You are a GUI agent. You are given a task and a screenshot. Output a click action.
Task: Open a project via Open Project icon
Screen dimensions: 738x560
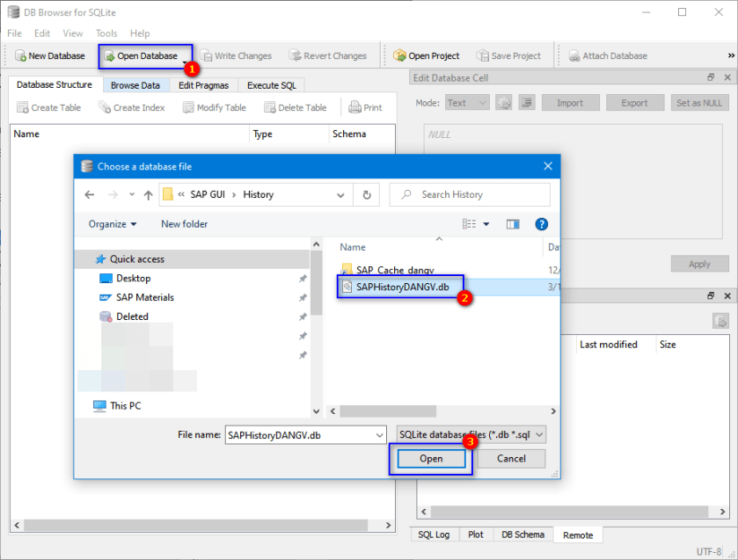coord(427,55)
